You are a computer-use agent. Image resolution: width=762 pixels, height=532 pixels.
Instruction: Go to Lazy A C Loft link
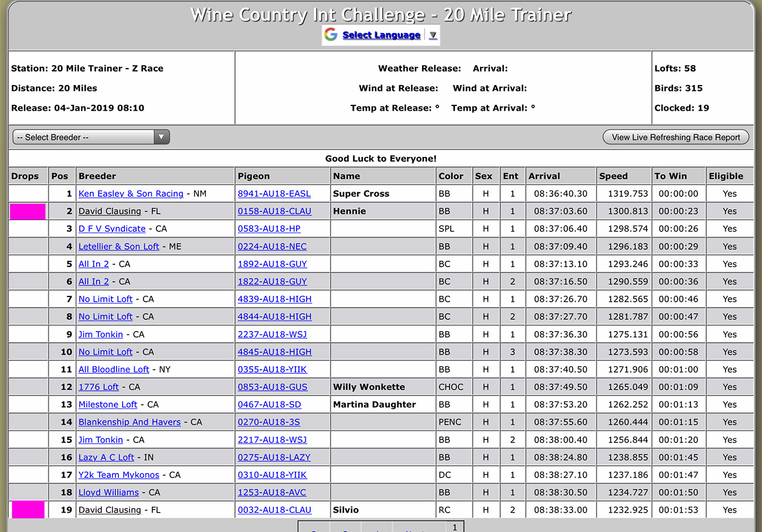pos(106,458)
